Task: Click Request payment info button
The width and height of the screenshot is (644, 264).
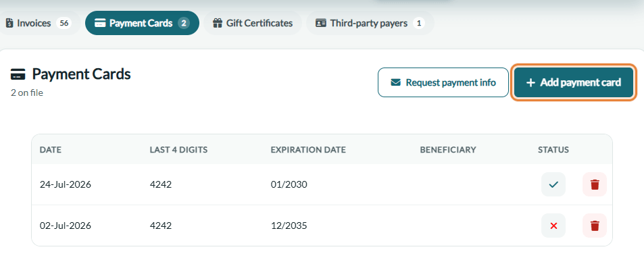Action: coord(443,82)
